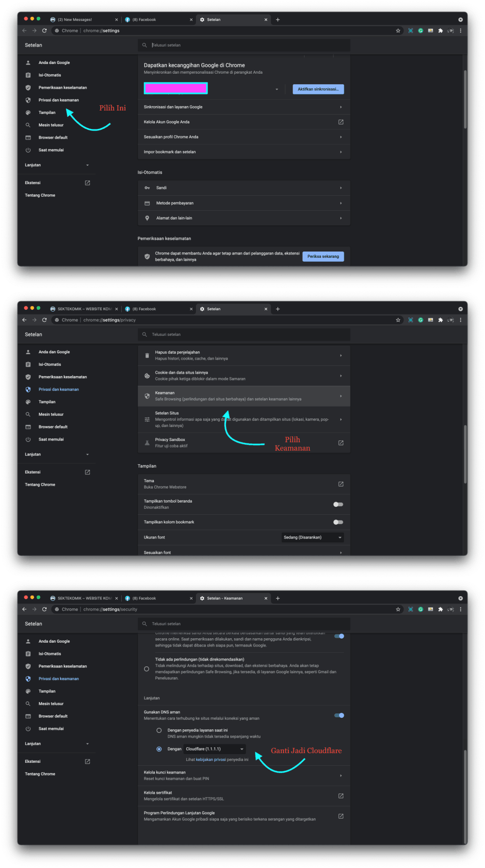
Task: Click the trash icon for Hapus data penjelajahan
Action: click(x=147, y=356)
